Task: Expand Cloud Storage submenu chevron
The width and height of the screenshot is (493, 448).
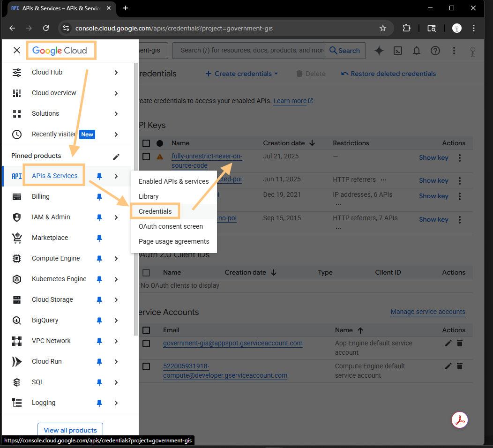Action: pyautogui.click(x=116, y=300)
